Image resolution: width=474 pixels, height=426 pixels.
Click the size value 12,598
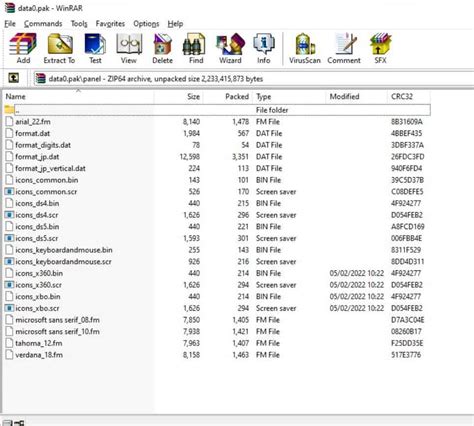(x=190, y=157)
